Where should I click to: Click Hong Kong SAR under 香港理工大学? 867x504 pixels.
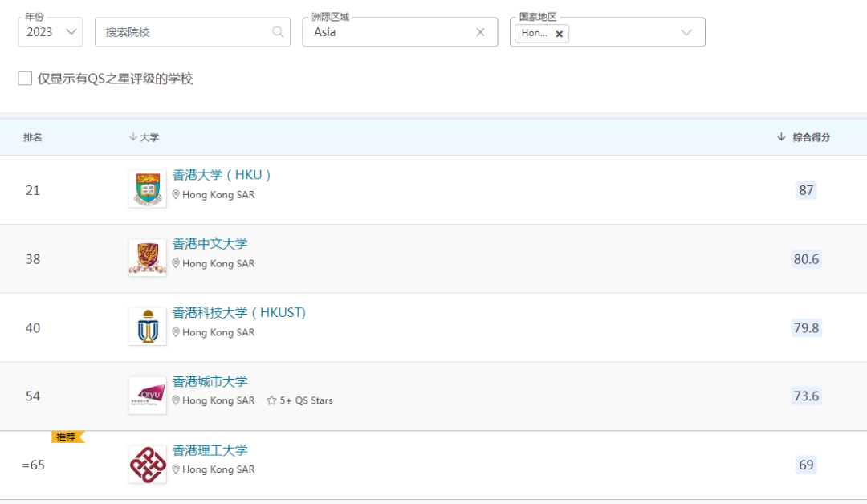point(218,469)
